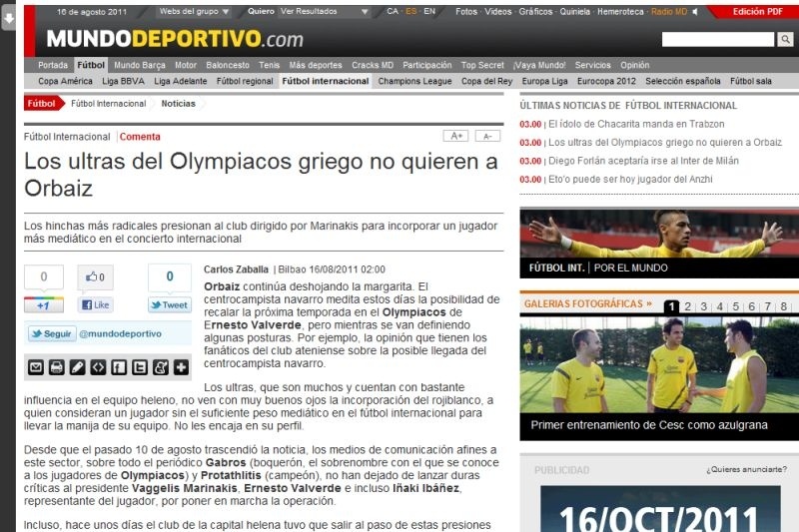The image size is (799, 532).
Task: Open the Gráficos link
Action: click(535, 11)
